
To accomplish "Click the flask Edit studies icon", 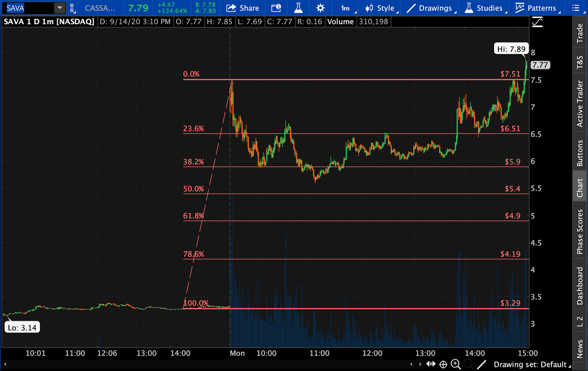I will [298, 8].
